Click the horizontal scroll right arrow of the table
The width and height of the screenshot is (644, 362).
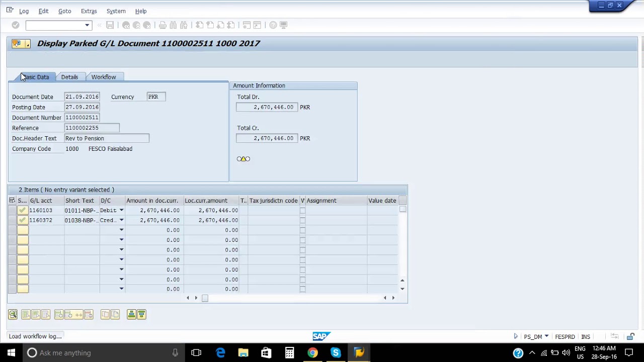click(393, 298)
